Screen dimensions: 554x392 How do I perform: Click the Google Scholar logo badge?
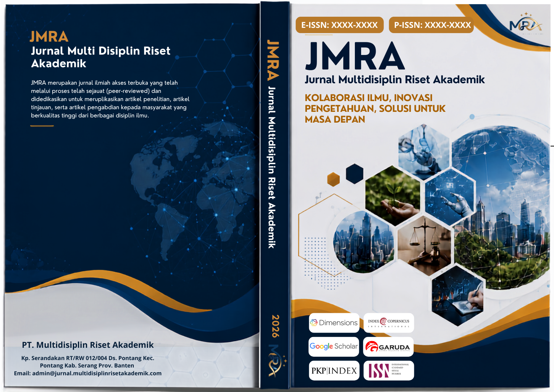click(x=334, y=347)
